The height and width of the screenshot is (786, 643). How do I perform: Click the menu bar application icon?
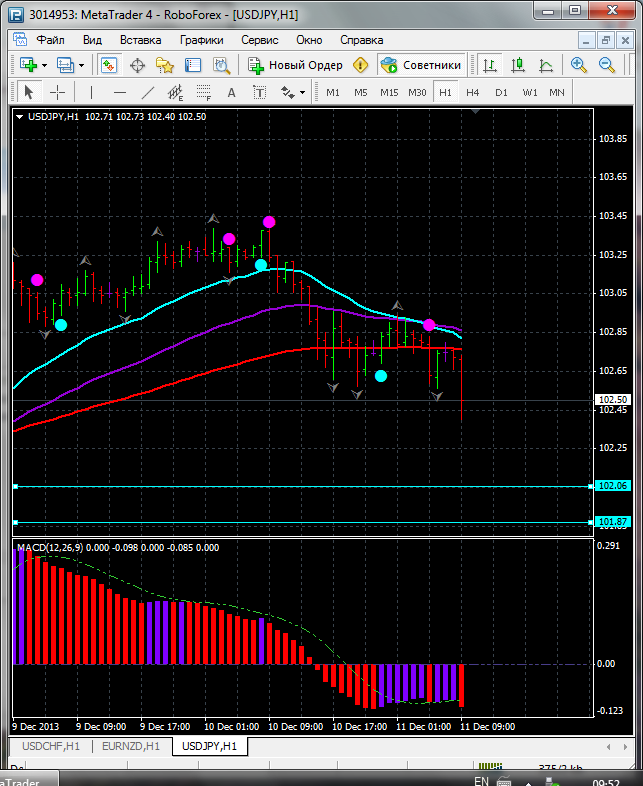pyautogui.click(x=20, y=40)
